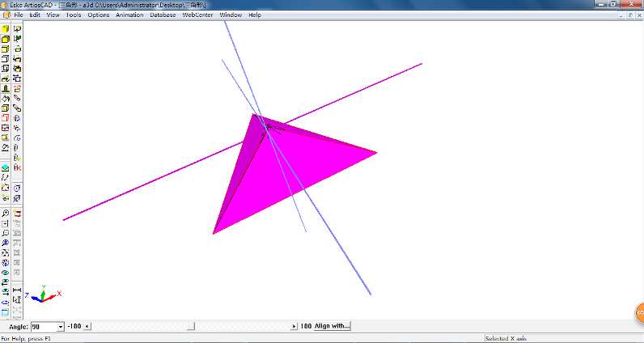Open the Angle value dropdown arrow
Viewport: 644px width, 343px height.
[x=61, y=326]
